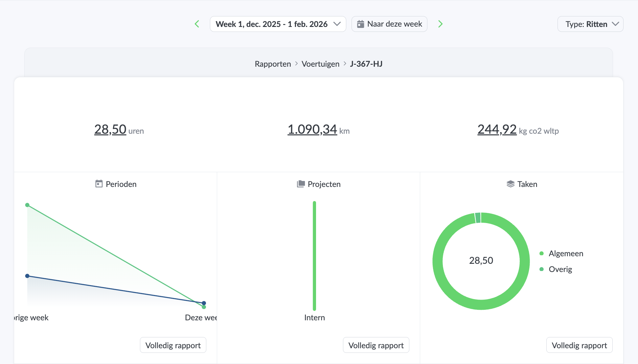Viewport: 638px width, 364px height.
Task: Click the green Intern project bar
Action: 314,256
